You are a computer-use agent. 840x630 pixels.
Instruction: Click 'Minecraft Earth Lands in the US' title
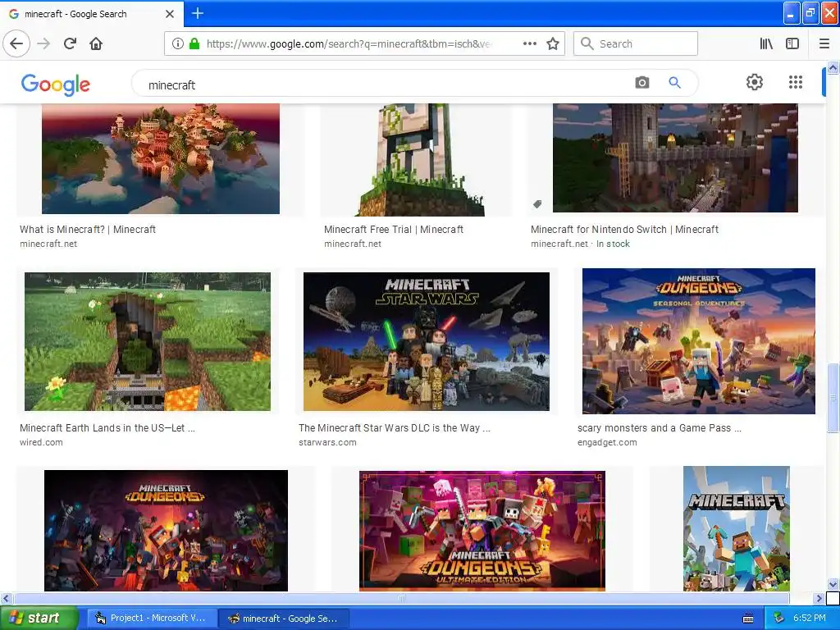tap(107, 428)
